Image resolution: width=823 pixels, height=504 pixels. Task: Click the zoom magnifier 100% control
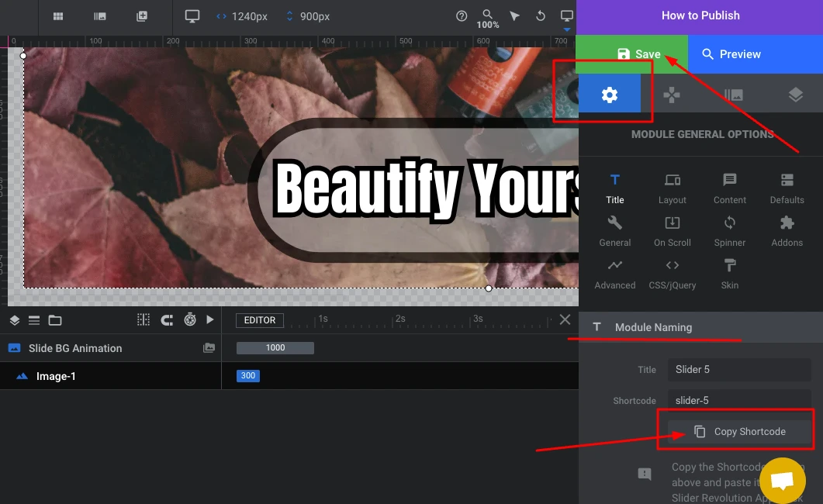tap(488, 19)
